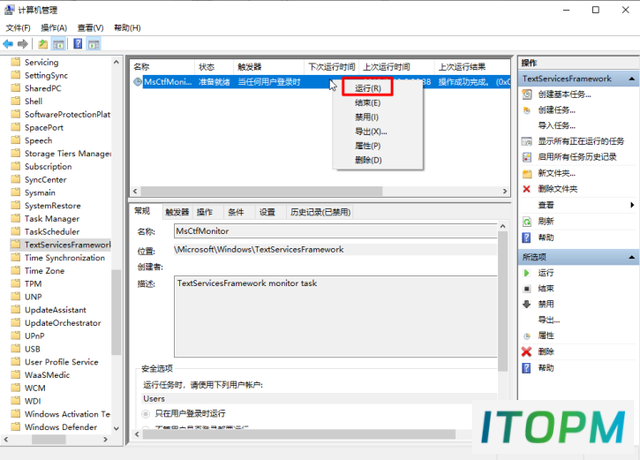The width and height of the screenshot is (640, 460).
Task: Choose 禁用(I) in the context menu
Action: coord(367,118)
